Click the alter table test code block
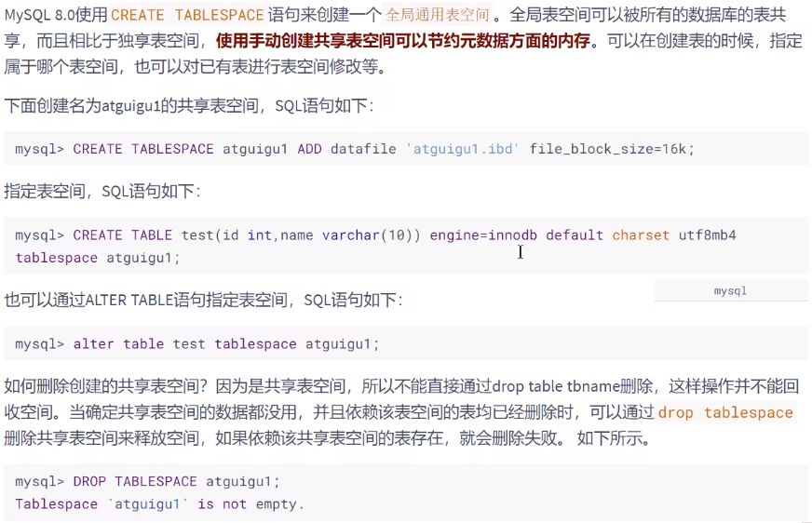 [406, 344]
